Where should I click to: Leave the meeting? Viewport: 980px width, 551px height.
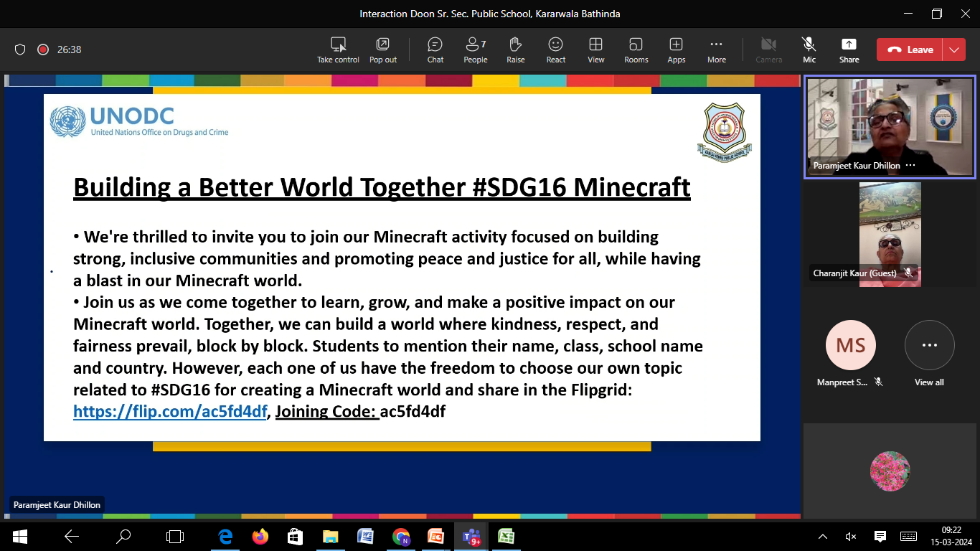(x=910, y=50)
